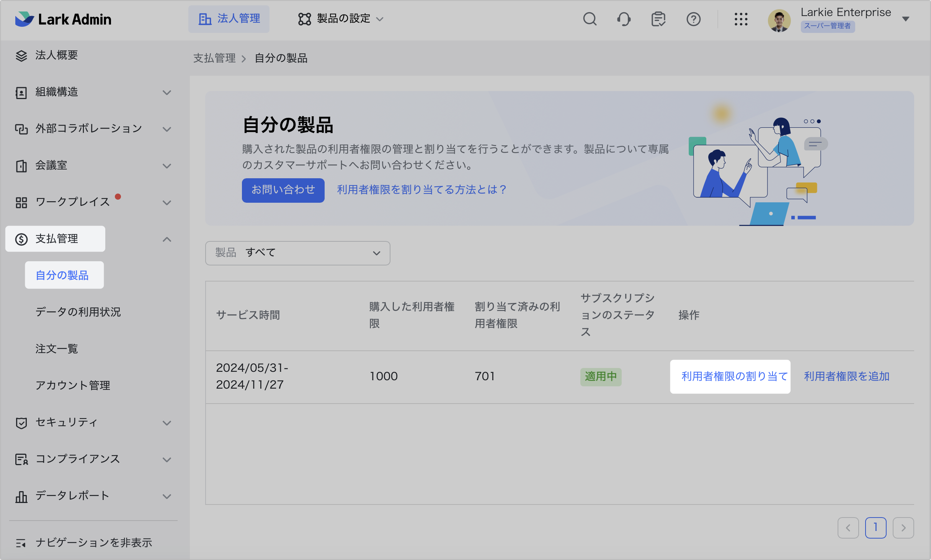Image resolution: width=931 pixels, height=560 pixels.
Task: Open the 製品の設定 top menu
Action: [341, 19]
